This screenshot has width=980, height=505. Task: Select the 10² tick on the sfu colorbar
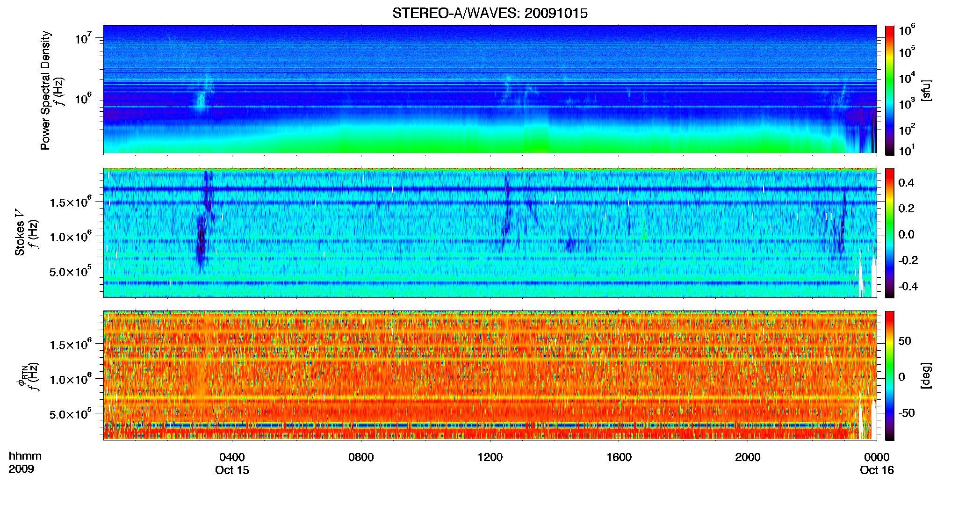click(x=907, y=129)
